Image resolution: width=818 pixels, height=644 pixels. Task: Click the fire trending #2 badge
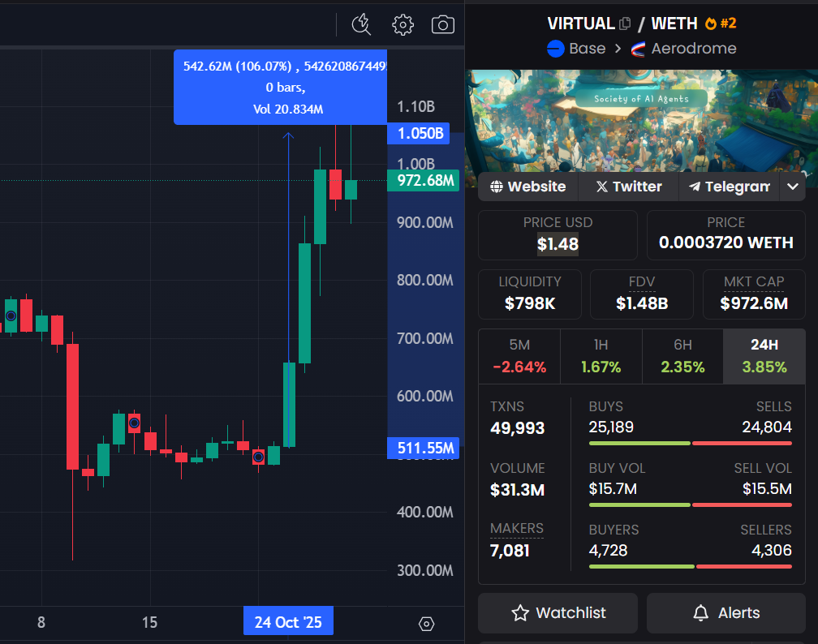[721, 24]
